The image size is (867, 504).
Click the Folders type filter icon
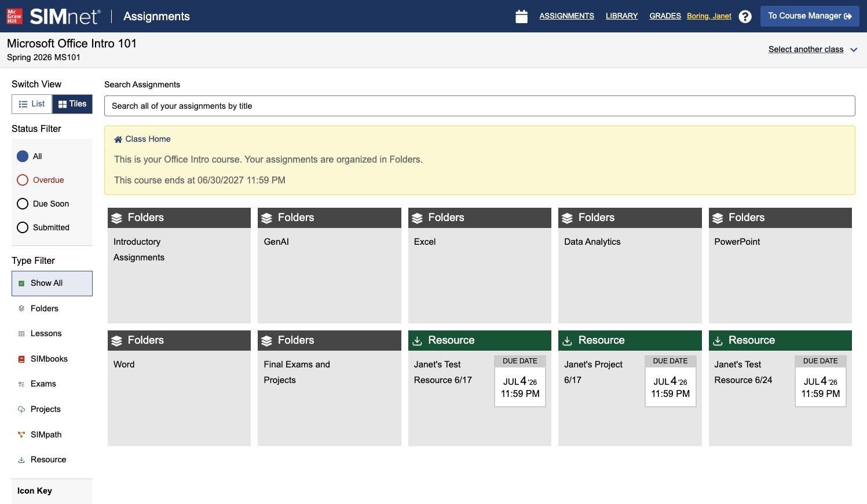click(x=21, y=308)
